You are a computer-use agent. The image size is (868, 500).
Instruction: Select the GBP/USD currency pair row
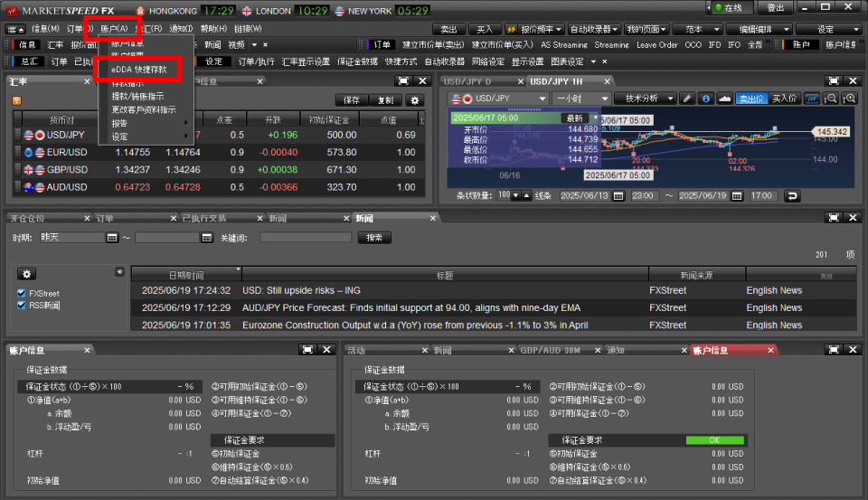[x=219, y=170]
